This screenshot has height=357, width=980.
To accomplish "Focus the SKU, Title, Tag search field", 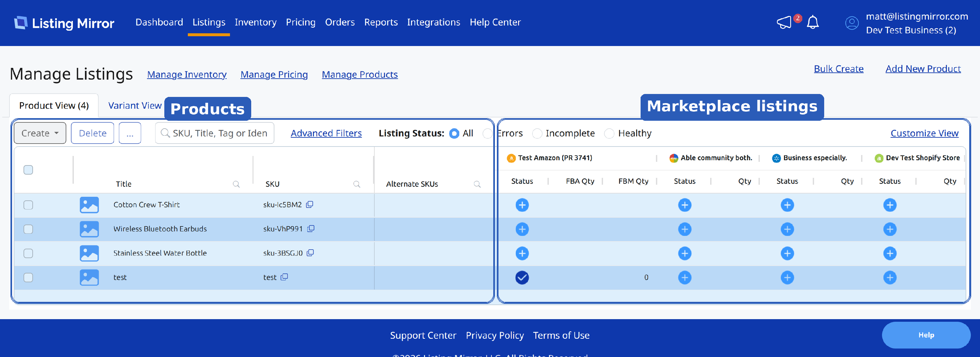I will click(x=215, y=133).
